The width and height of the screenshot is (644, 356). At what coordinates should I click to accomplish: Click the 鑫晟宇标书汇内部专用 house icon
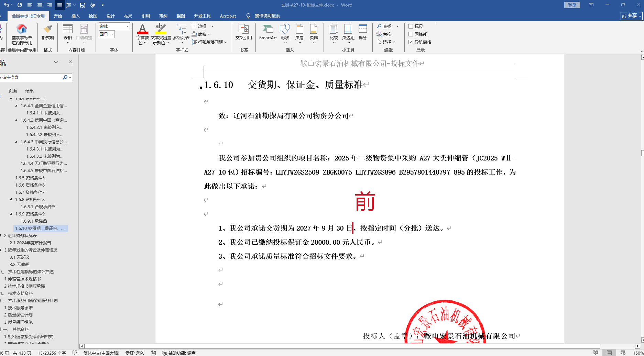[22, 29]
